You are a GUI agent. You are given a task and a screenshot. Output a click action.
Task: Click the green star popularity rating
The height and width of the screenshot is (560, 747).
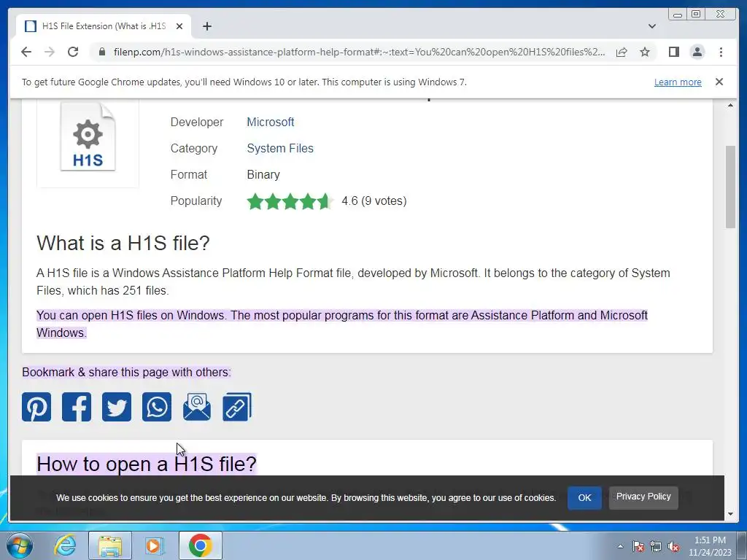290,201
